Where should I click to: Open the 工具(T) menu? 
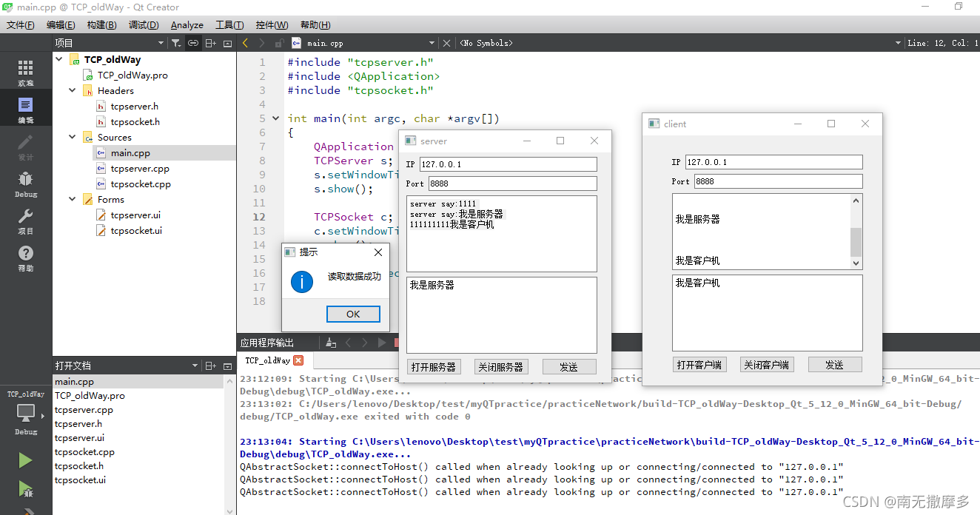(229, 25)
